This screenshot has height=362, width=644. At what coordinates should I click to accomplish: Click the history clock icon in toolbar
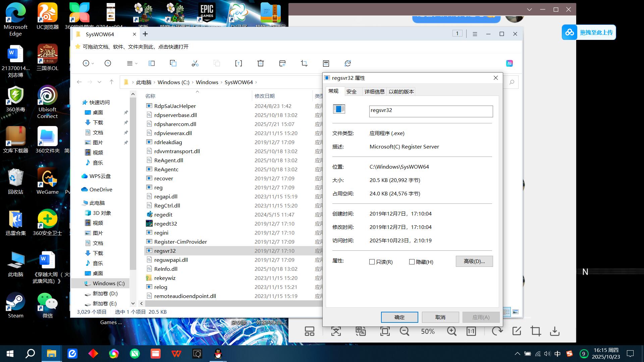(x=108, y=63)
